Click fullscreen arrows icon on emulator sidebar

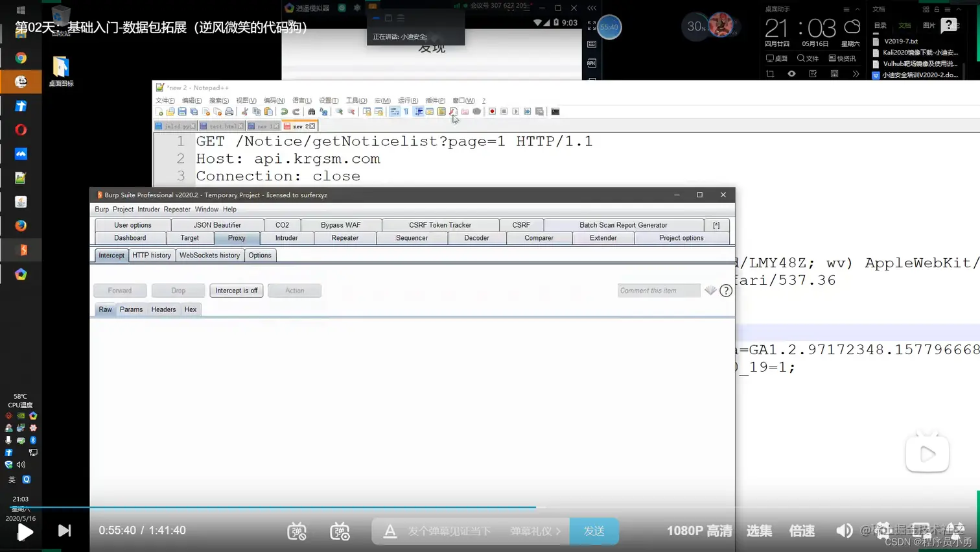tap(592, 26)
